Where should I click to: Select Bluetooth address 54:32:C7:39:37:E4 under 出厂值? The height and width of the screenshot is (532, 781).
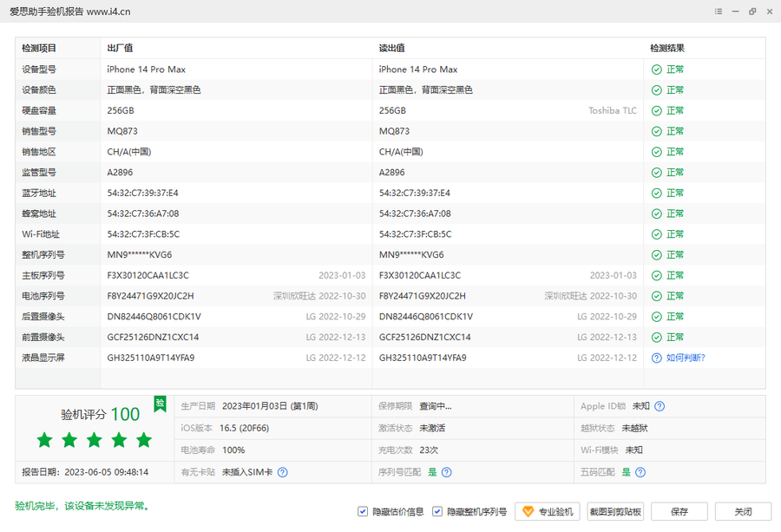click(142, 194)
